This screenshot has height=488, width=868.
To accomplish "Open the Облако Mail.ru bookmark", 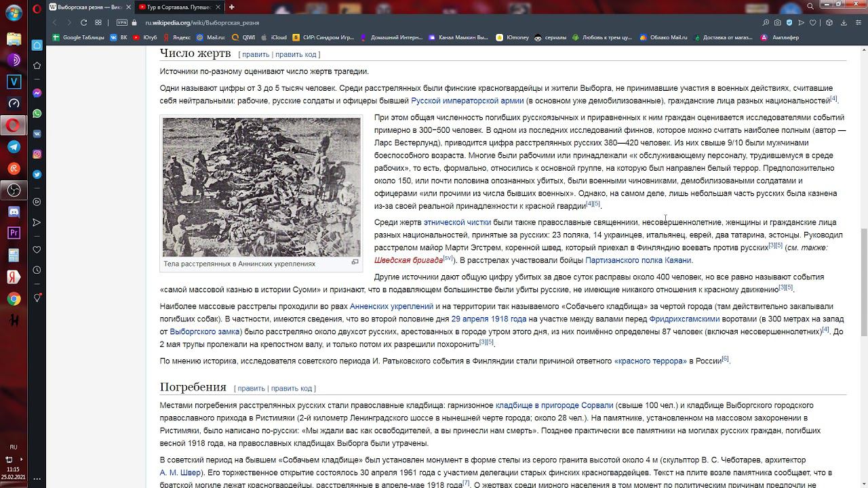I will tap(663, 37).
